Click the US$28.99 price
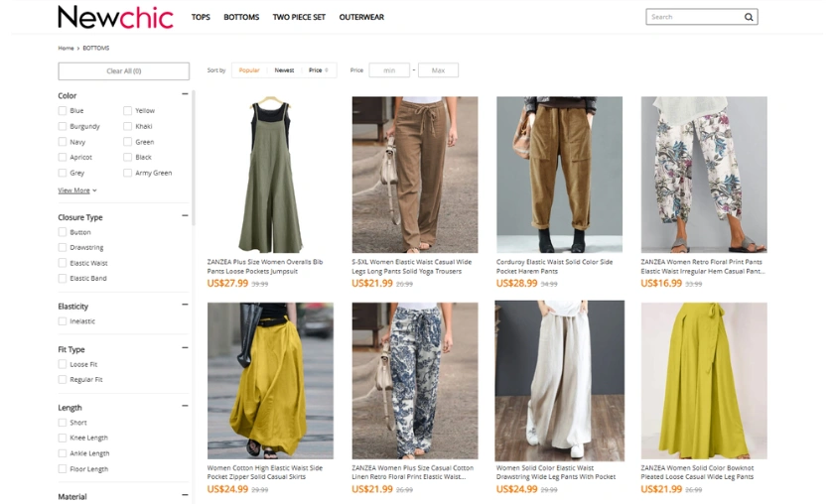 (516, 284)
